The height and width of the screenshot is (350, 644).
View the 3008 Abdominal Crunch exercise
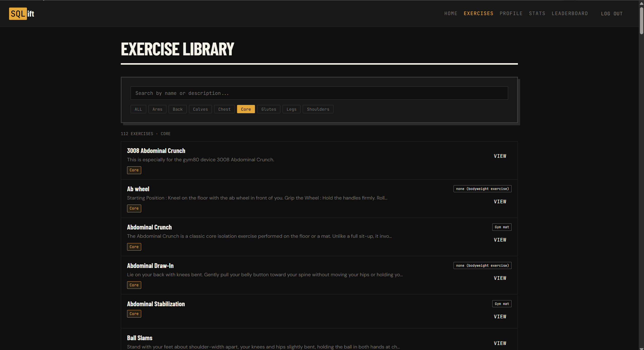pos(500,156)
